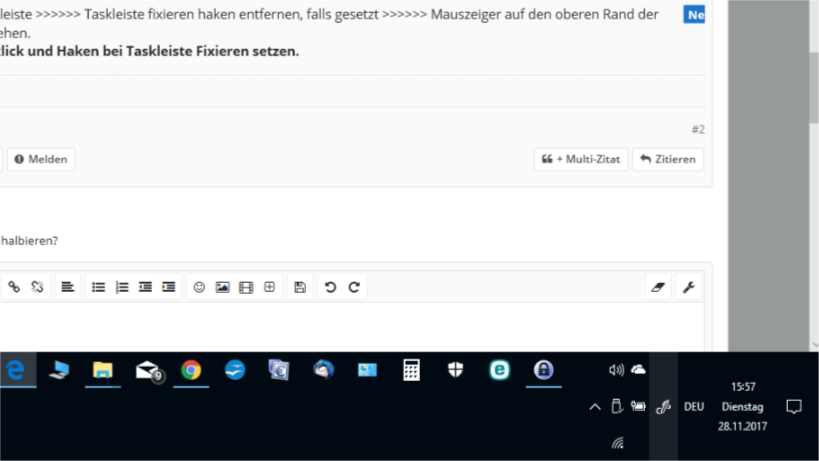Open the Calculator from the taskbar
The height and width of the screenshot is (461, 819).
click(x=412, y=370)
